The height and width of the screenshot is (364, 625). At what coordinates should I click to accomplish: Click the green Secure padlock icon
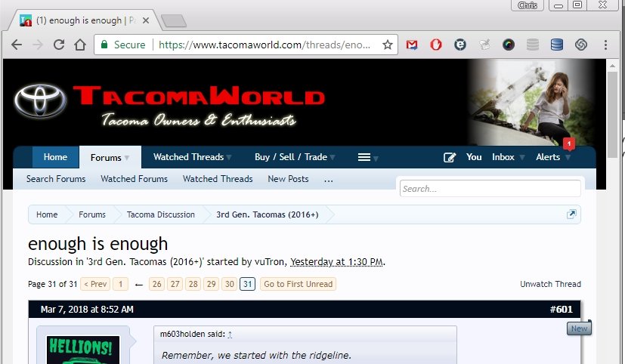click(x=104, y=45)
